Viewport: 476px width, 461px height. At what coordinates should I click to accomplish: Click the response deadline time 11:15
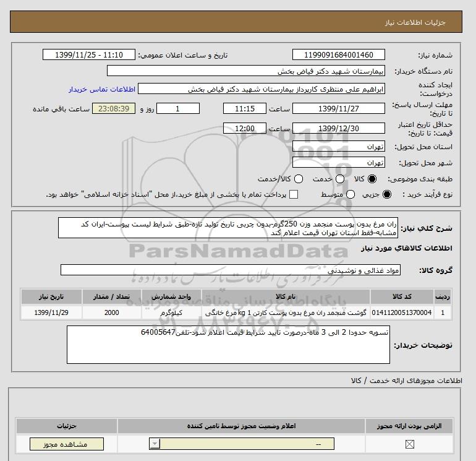245,109
